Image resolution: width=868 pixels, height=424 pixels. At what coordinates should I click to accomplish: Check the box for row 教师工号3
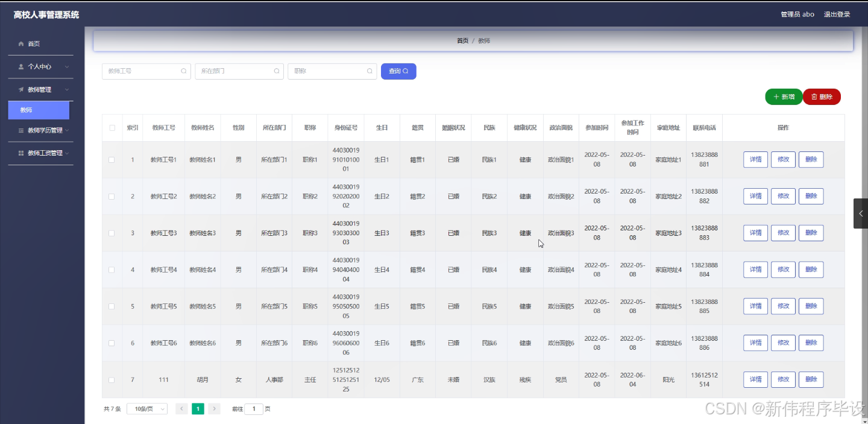[x=112, y=233]
